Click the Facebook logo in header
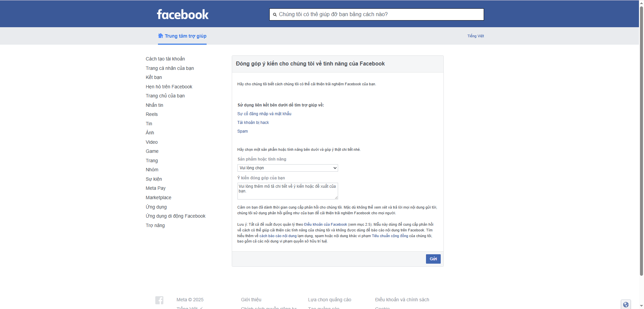 (183, 14)
